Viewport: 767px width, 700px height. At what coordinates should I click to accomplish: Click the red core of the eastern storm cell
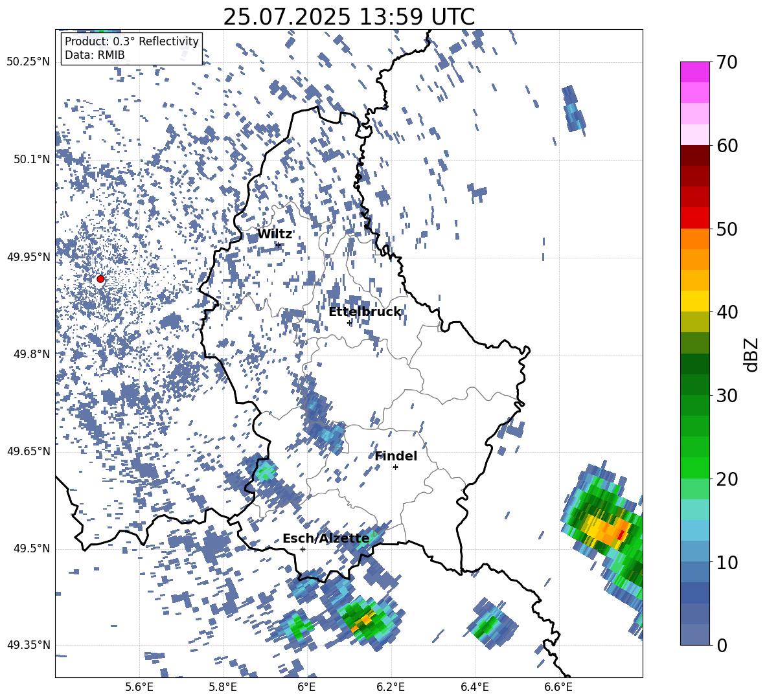pos(621,535)
